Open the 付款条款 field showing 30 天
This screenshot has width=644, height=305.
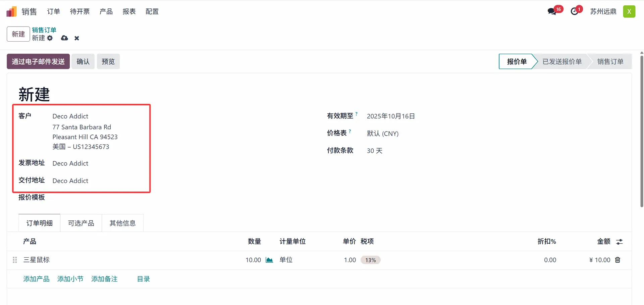(x=375, y=151)
